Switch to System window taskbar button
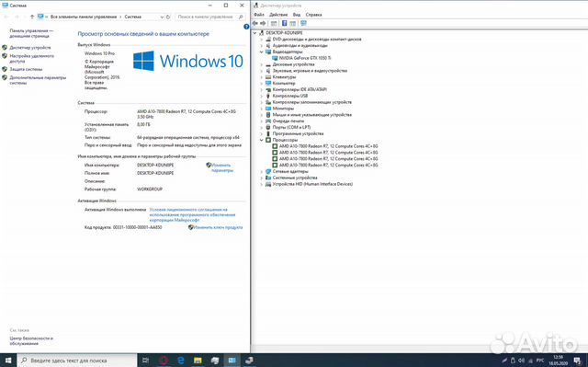588x367 pixels. [x=232, y=361]
